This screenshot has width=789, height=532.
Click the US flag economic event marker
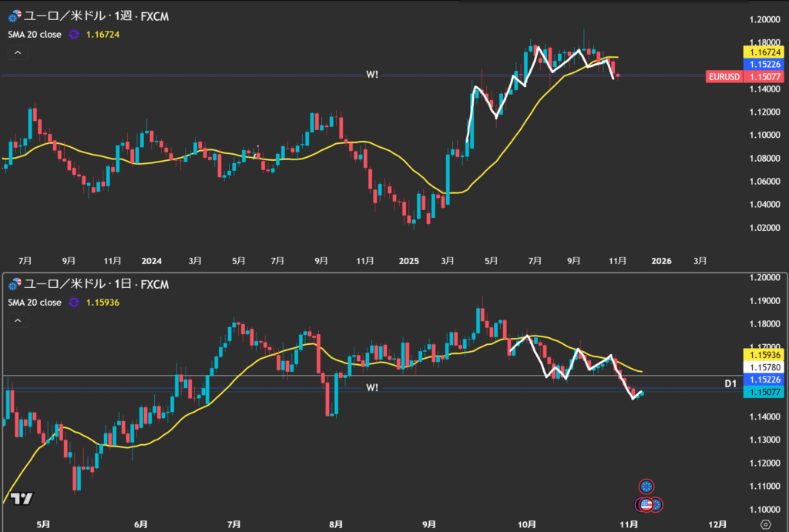pyautogui.click(x=646, y=505)
